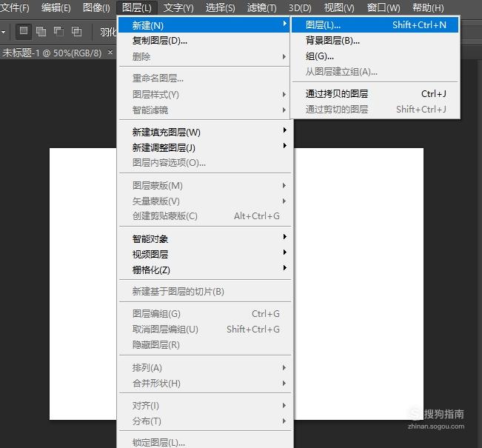Open the 选择(S) menu

click(x=220, y=7)
